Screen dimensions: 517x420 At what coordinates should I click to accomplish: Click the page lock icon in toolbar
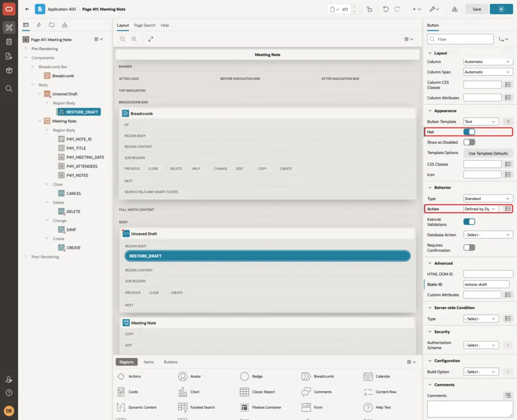pyautogui.click(x=369, y=9)
